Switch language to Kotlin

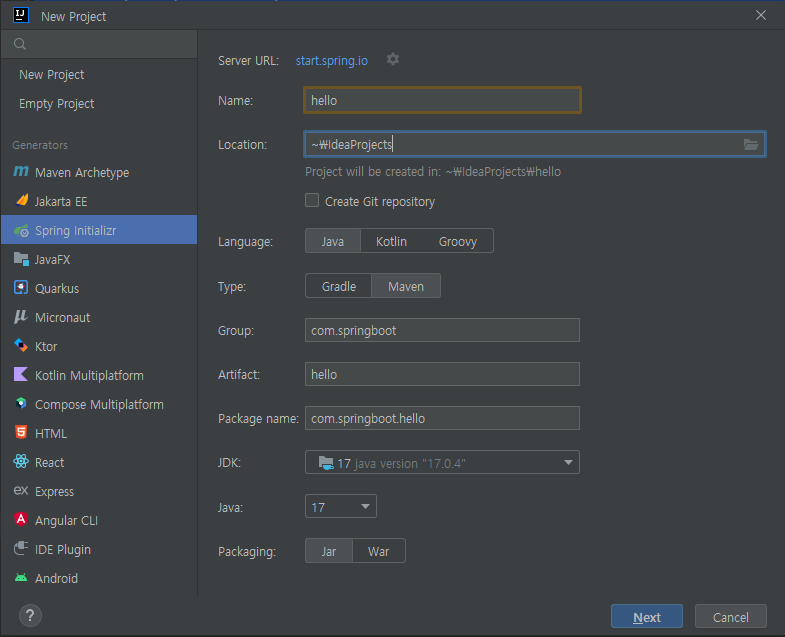(x=391, y=242)
